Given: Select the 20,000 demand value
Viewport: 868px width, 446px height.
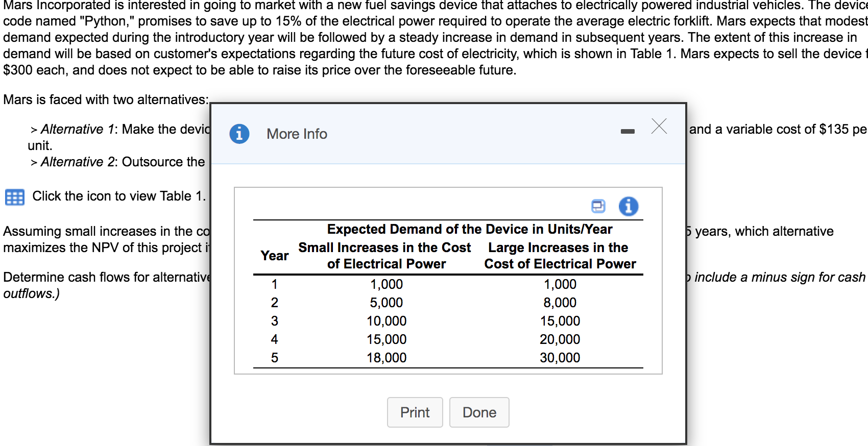Looking at the screenshot, I should tap(560, 339).
